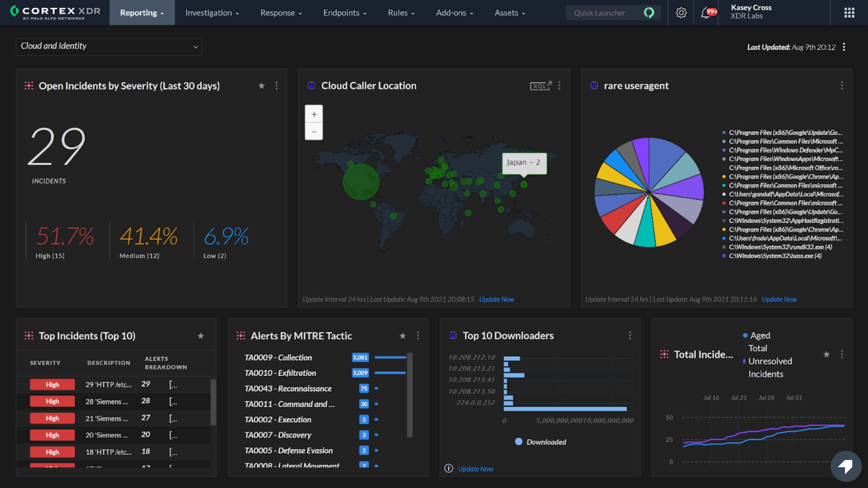Zoom in on the cloud caller map
Image resolution: width=868 pixels, height=488 pixels.
click(x=314, y=114)
